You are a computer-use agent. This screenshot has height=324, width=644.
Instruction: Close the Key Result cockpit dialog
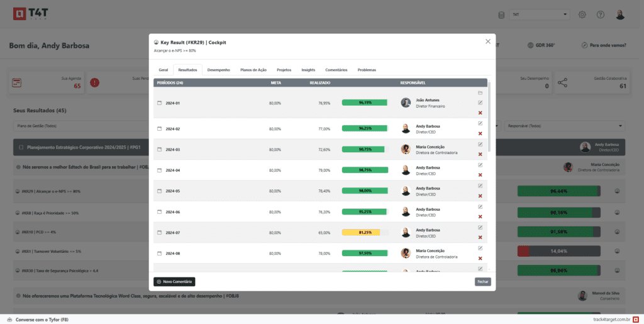[488, 42]
